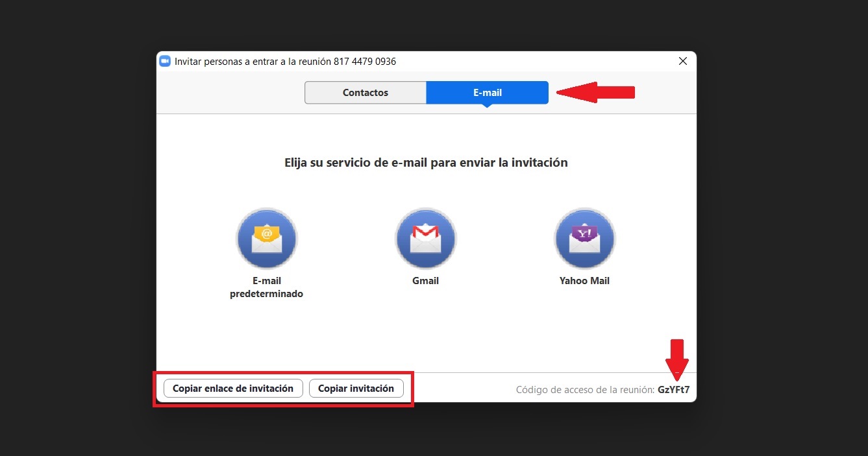
Task: Click the Zoom camera icon in the title bar
Action: pyautogui.click(x=165, y=61)
